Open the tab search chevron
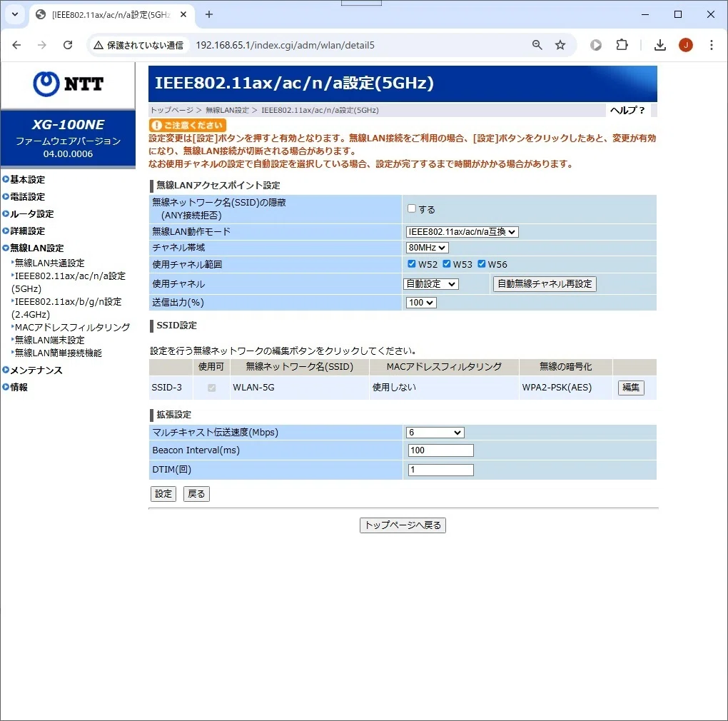728x721 pixels. [15, 14]
